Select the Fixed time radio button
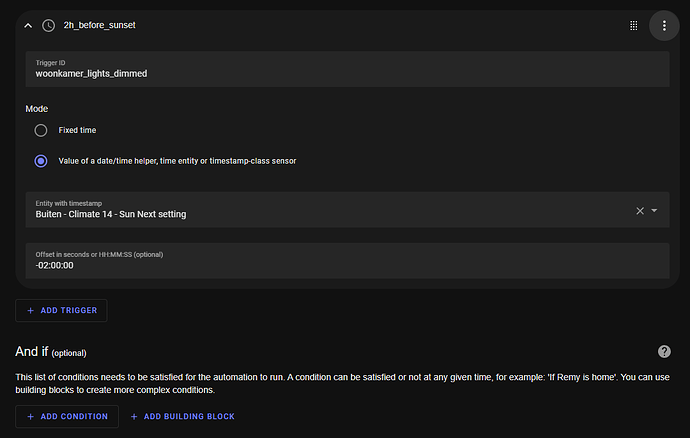Image resolution: width=690 pixels, height=438 pixels. pos(41,130)
